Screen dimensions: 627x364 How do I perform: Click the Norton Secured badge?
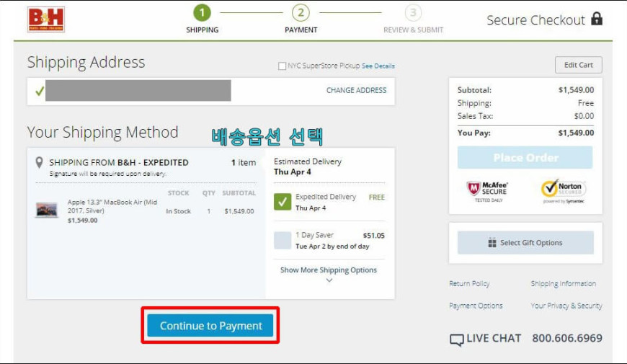564,191
